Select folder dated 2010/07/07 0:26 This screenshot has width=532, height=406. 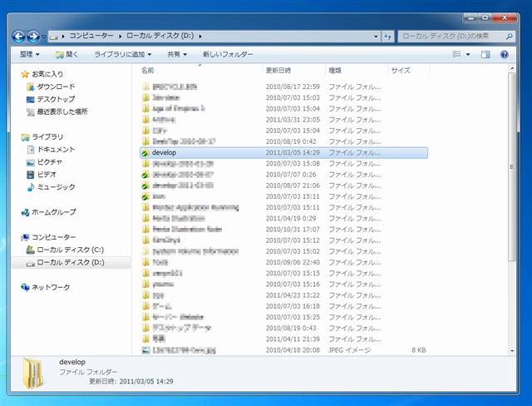click(x=283, y=175)
